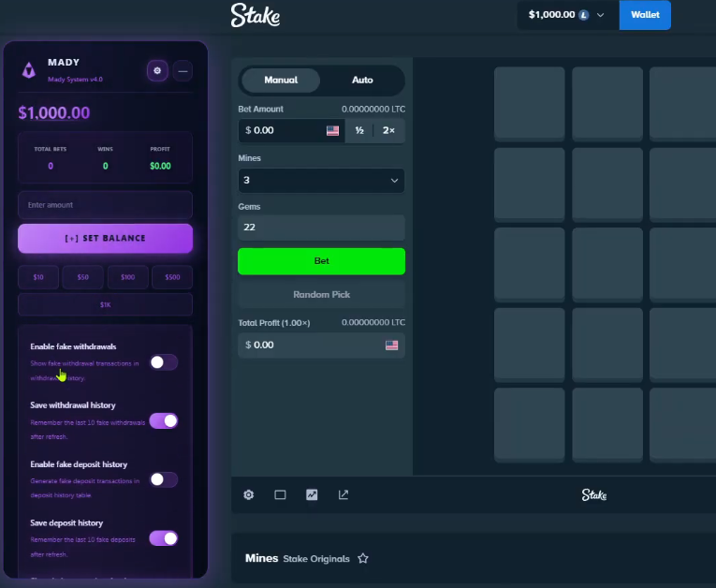Toggle Enable fake deposit history switch
Viewport: 716px width, 588px height.
point(164,479)
